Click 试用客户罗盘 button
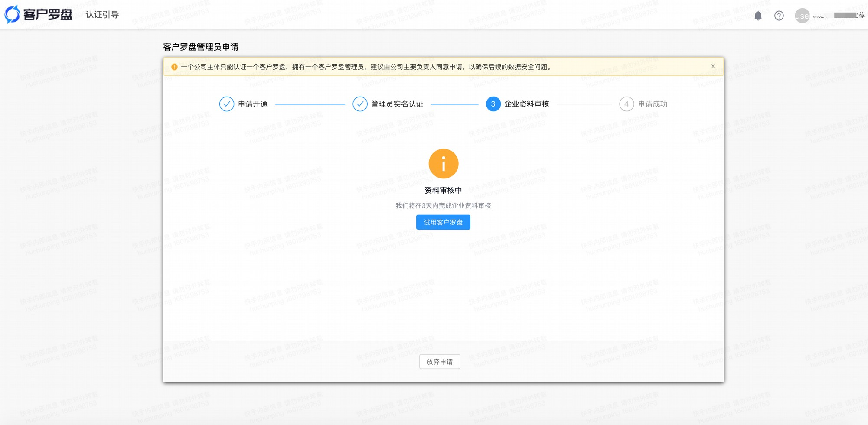868x425 pixels. [443, 222]
